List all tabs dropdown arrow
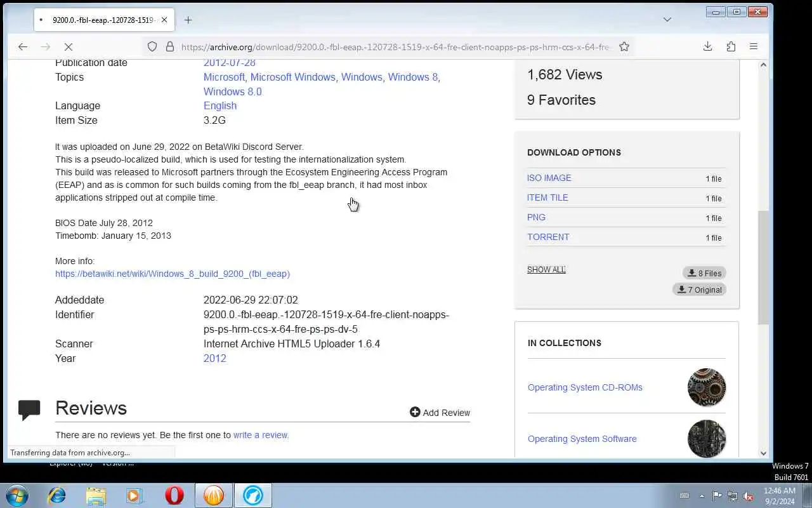 667,20
